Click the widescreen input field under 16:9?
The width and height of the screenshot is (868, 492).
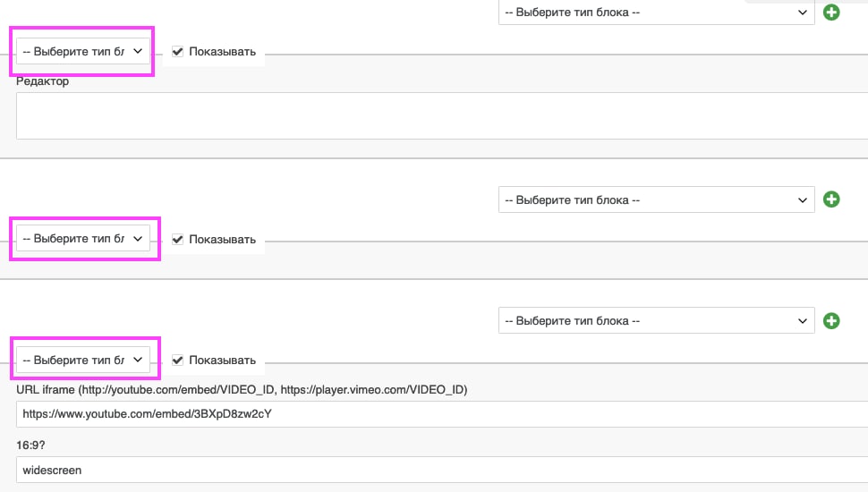click(442, 470)
